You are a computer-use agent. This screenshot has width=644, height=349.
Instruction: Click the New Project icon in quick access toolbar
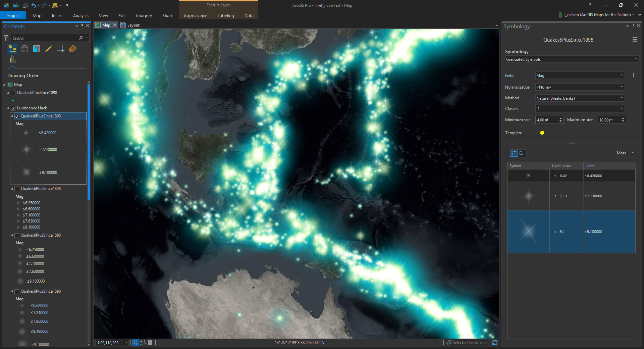(6, 5)
